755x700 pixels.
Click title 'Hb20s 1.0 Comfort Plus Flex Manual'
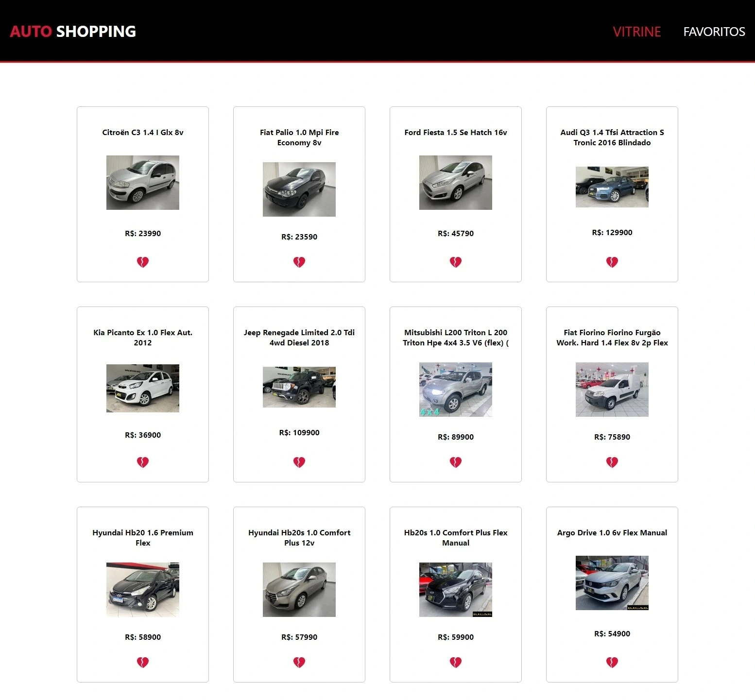click(456, 538)
